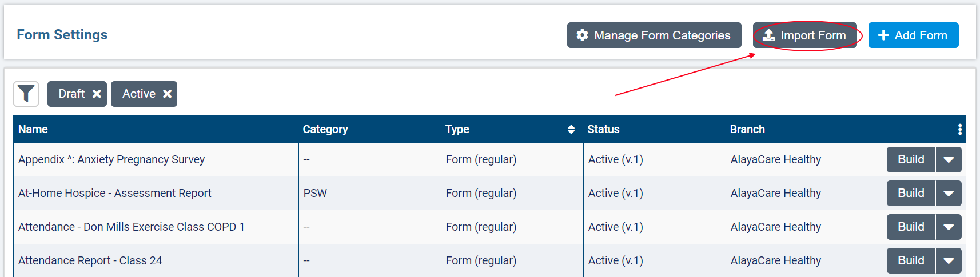Build the Attendance Report Class 24 form
This screenshot has width=980, height=277.
pyautogui.click(x=911, y=261)
